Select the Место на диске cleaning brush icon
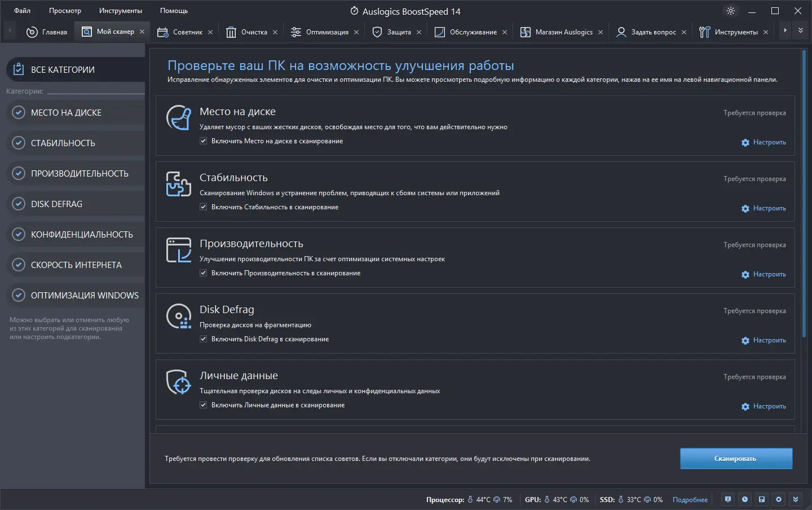Image resolution: width=812 pixels, height=510 pixels. click(178, 118)
